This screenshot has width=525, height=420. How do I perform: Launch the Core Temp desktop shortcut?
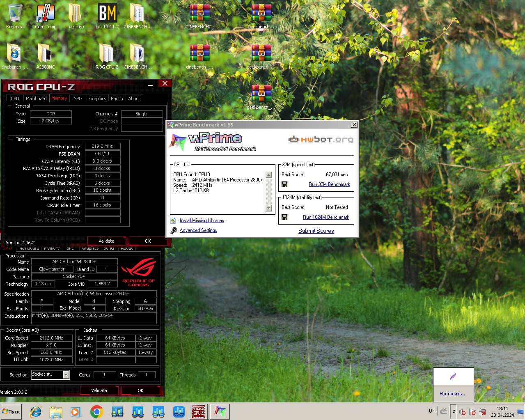click(x=46, y=16)
